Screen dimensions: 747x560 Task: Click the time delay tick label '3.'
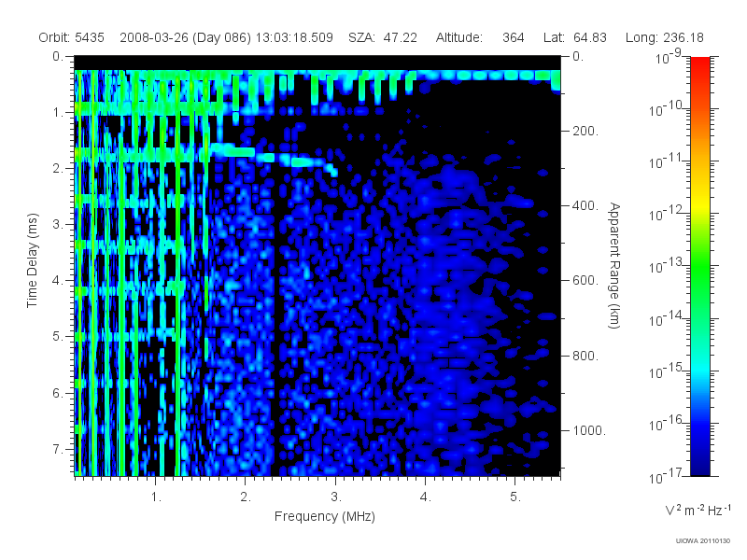coord(58,224)
